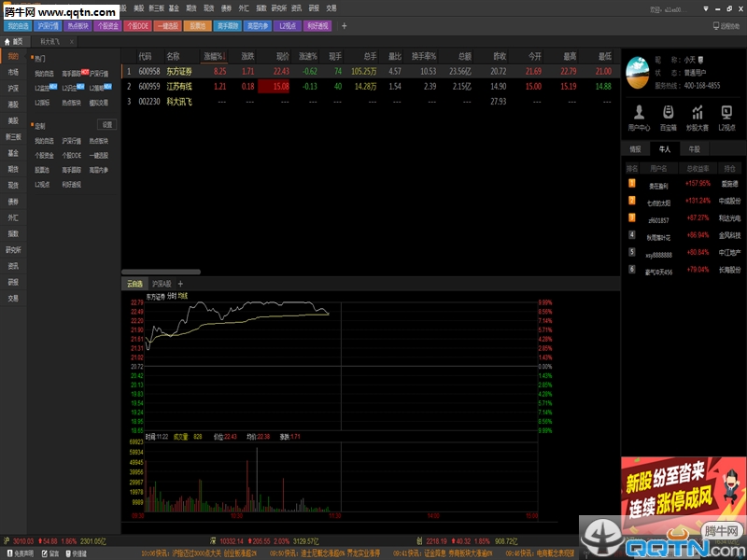Image resolution: width=747 pixels, height=560 pixels.
Task: Switch to the 牛人 tab
Action: 665,149
